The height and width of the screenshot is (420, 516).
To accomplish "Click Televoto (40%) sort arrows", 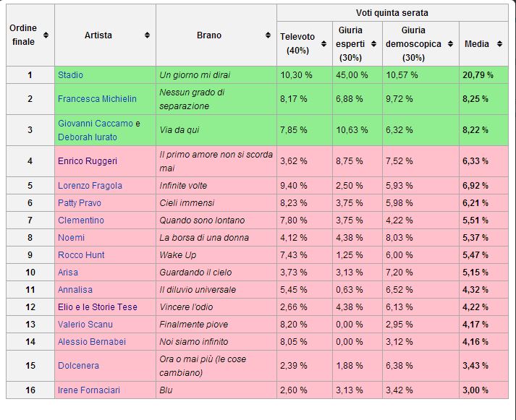I will click(x=323, y=43).
